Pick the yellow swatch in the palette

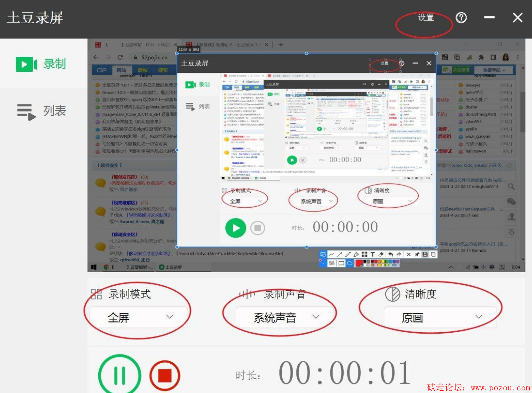coord(383,261)
